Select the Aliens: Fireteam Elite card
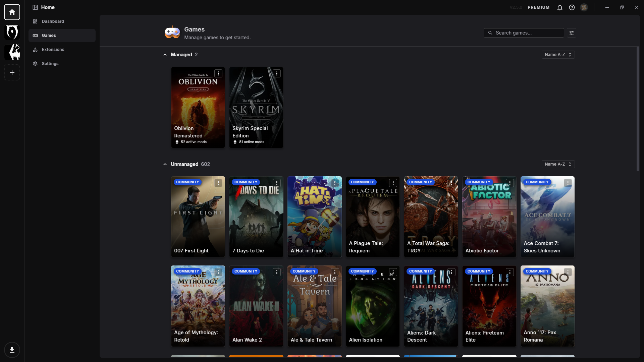The width and height of the screenshot is (644, 362). pyautogui.click(x=489, y=306)
